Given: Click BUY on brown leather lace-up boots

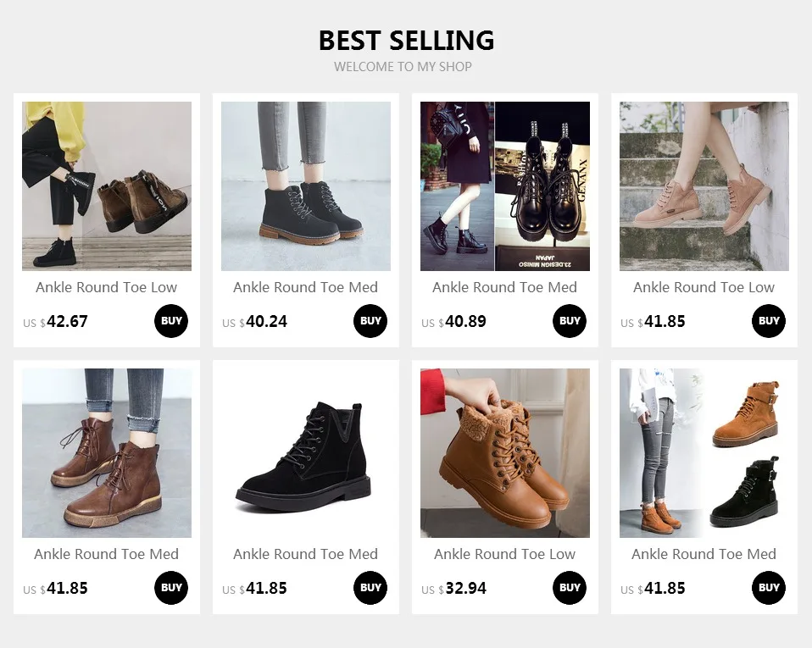Looking at the screenshot, I should click(171, 588).
